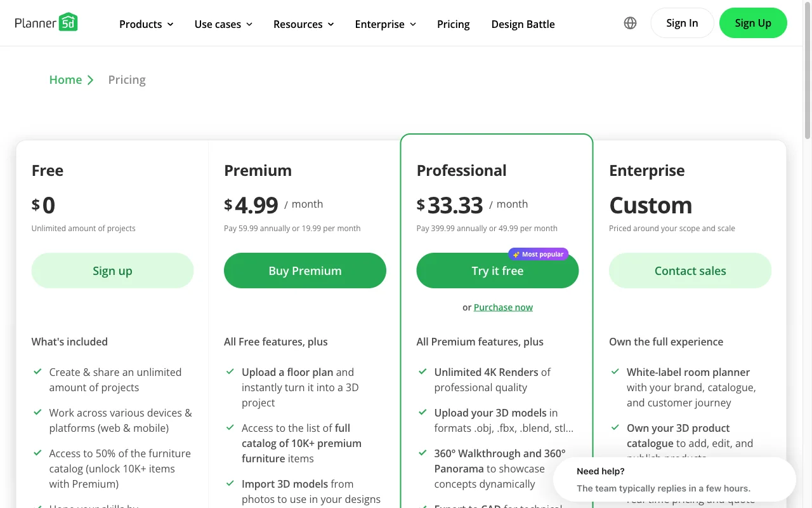This screenshot has width=812, height=508.
Task: Open the Pricing nav item
Action: click(454, 24)
